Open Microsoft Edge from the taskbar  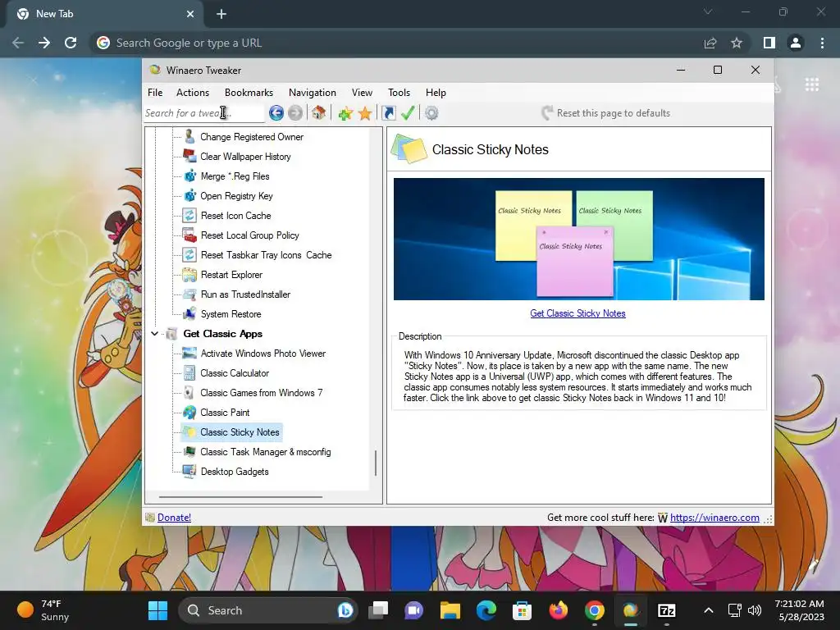[486, 610]
